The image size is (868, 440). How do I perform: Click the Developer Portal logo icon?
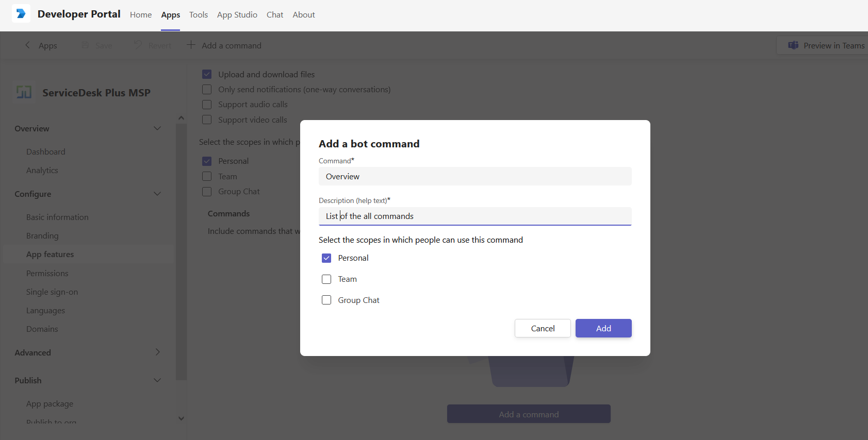pos(21,14)
